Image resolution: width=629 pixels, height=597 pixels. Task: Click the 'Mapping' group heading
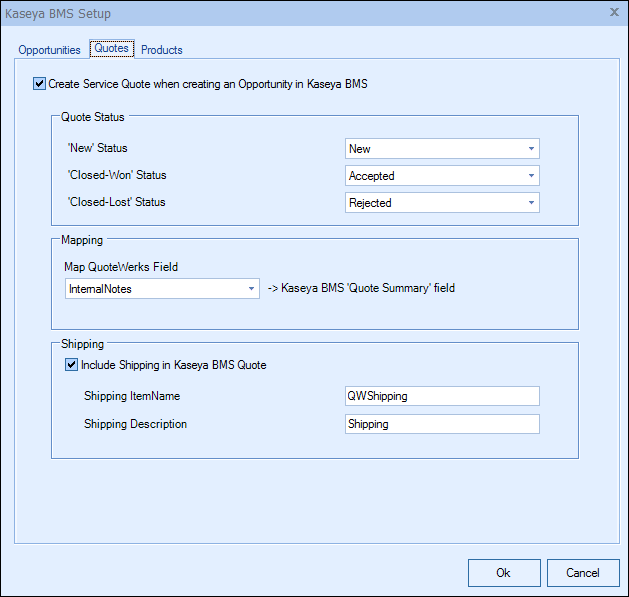(83, 241)
